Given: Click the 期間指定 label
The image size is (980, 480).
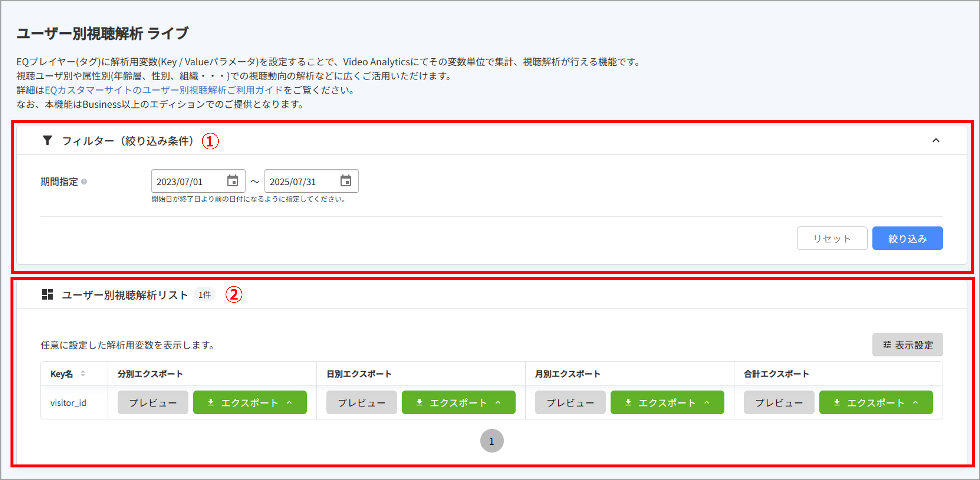Looking at the screenshot, I should [x=59, y=182].
